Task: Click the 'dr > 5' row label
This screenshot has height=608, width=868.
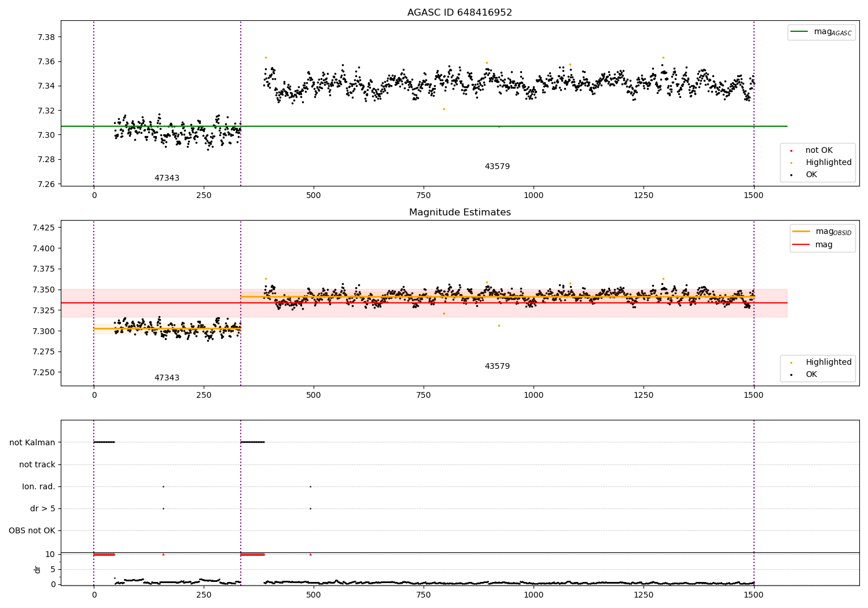Action: point(43,508)
